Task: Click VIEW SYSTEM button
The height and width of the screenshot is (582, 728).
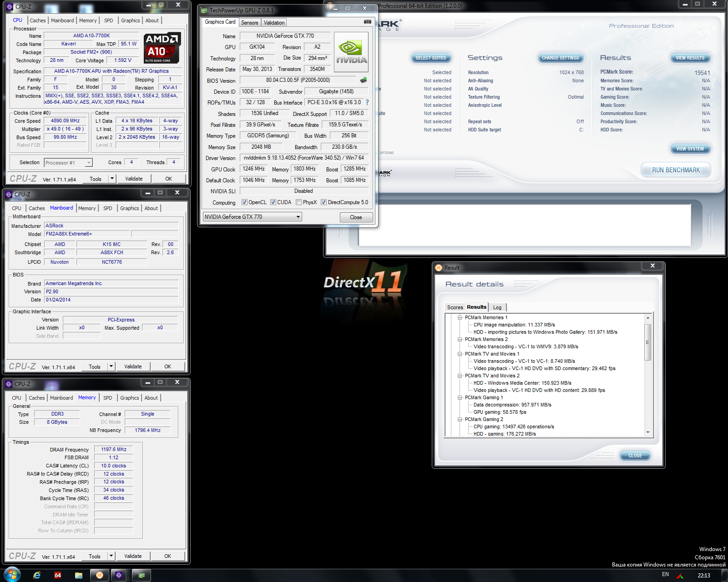Action: pyautogui.click(x=690, y=149)
